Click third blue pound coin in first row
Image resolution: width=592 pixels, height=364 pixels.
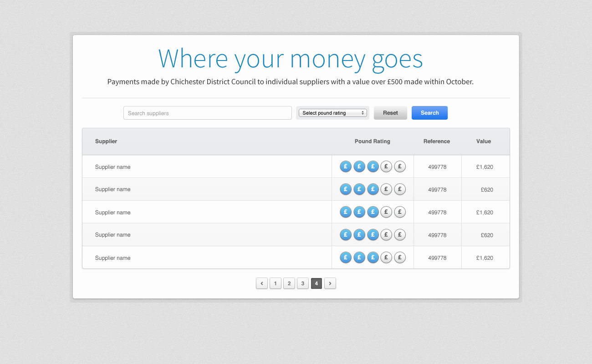click(x=373, y=167)
